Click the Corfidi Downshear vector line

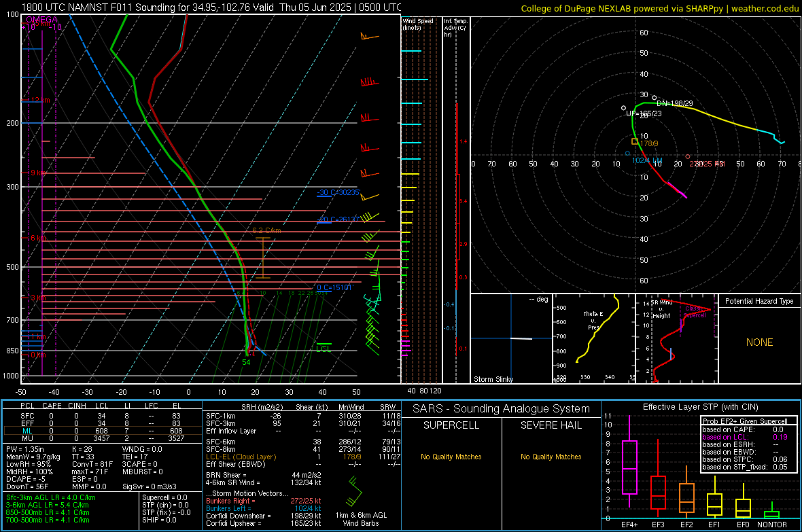coord(264,516)
